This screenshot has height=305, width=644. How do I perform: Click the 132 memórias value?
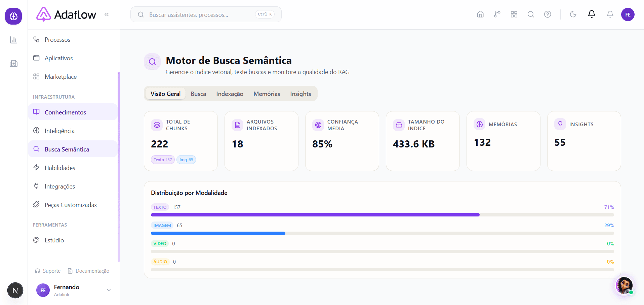tap(482, 142)
